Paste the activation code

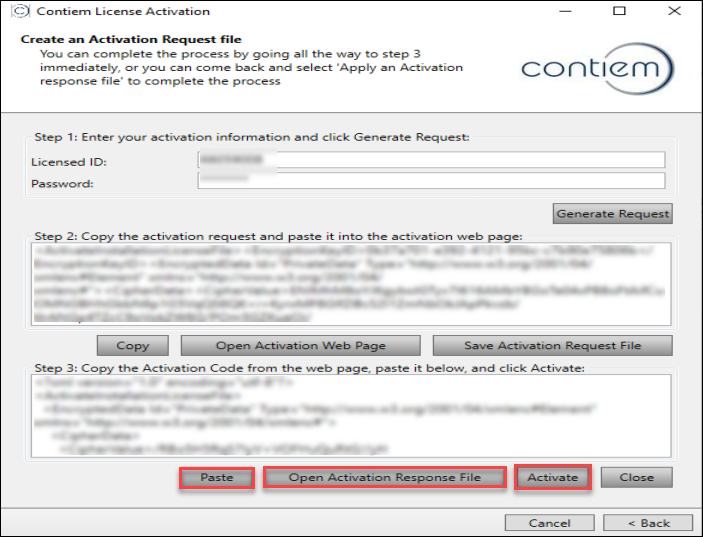tap(217, 478)
